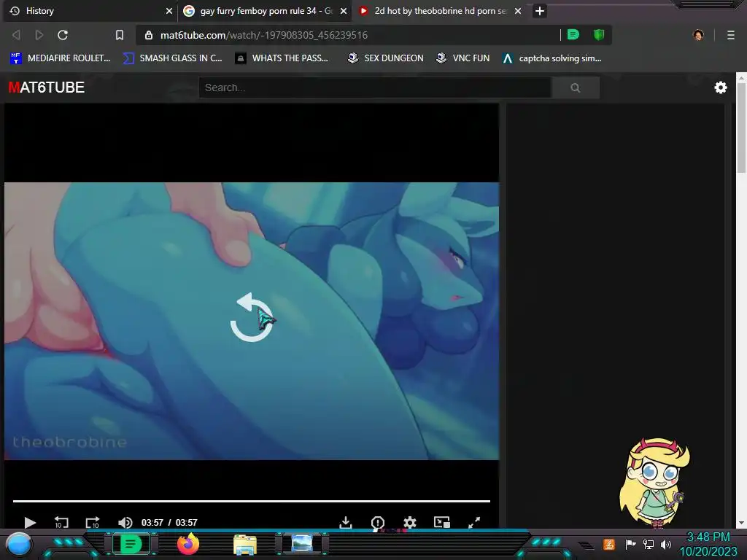Toggle picture-in-picture mode in player
747x560 pixels.
442,522
